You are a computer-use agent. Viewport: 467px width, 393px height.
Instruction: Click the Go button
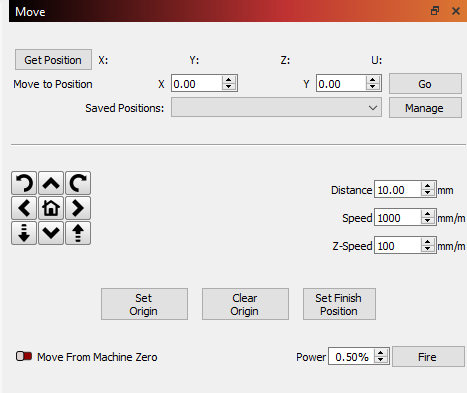425,84
